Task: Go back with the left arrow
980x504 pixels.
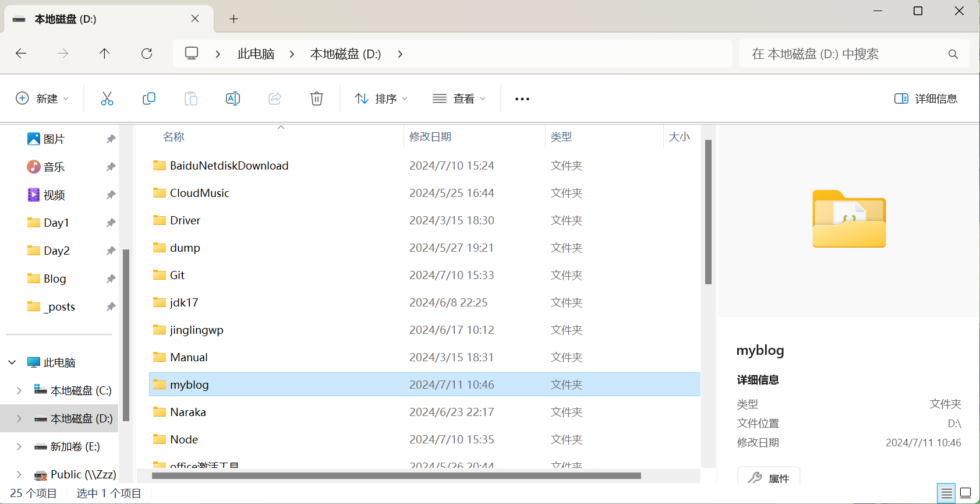Action: pos(21,54)
